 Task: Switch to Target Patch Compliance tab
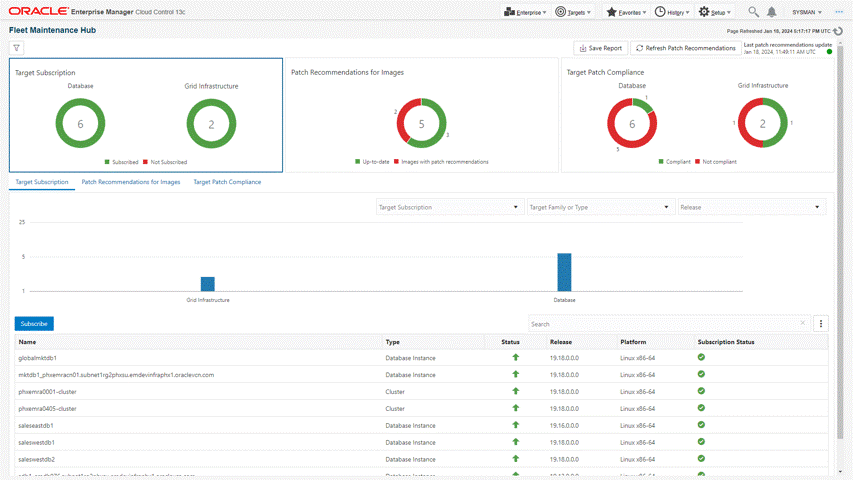point(227,182)
